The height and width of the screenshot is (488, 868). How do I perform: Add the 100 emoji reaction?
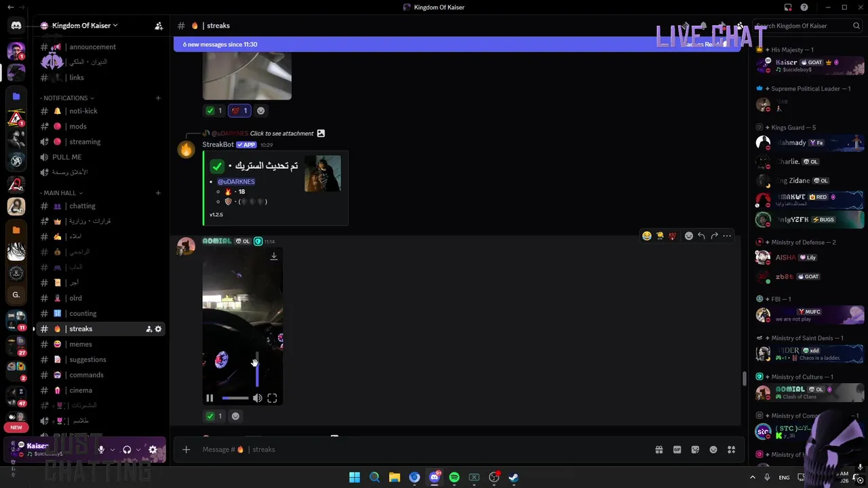(672, 236)
